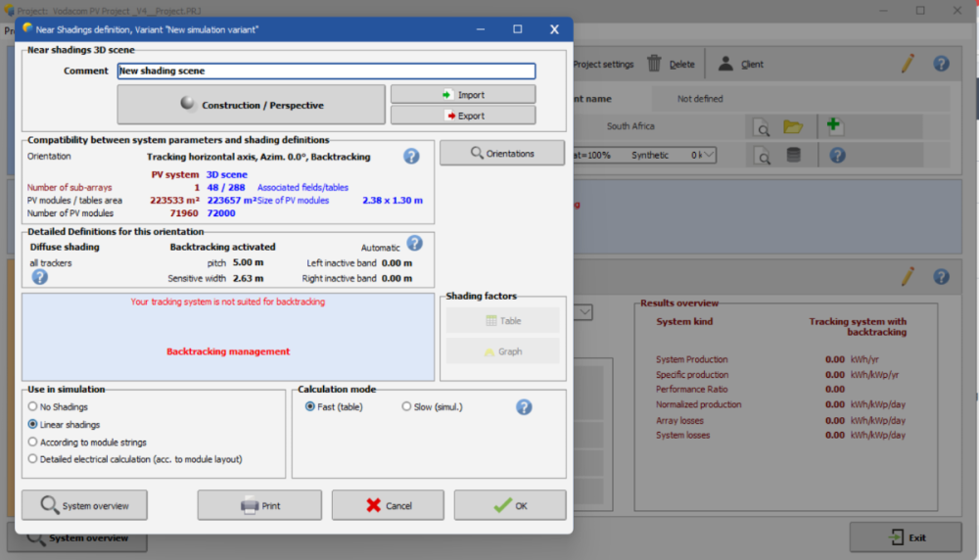Click the Export button
The height and width of the screenshot is (560, 979).
pyautogui.click(x=463, y=116)
